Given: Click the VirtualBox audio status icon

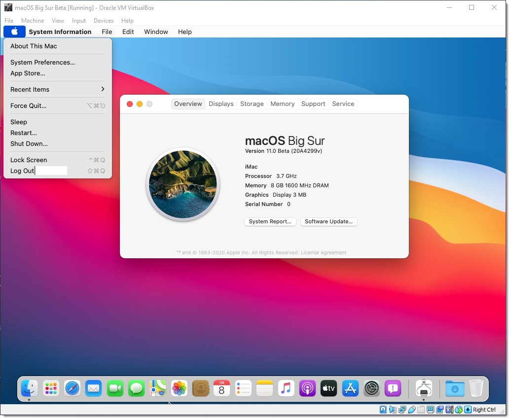Looking at the screenshot, I should coord(392,410).
